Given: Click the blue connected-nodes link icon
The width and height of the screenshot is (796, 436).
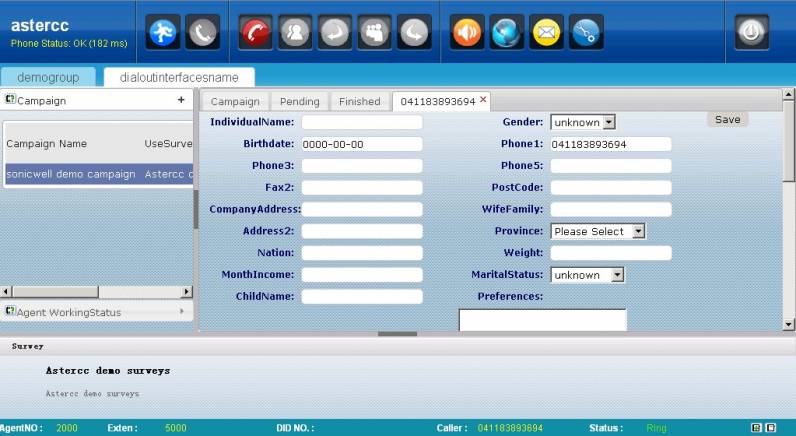Looking at the screenshot, I should tap(586, 33).
